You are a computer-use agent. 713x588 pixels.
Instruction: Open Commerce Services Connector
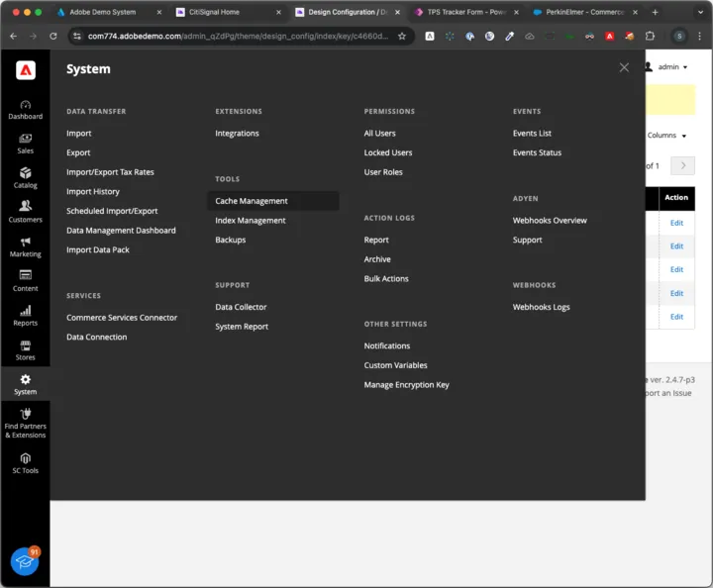122,318
